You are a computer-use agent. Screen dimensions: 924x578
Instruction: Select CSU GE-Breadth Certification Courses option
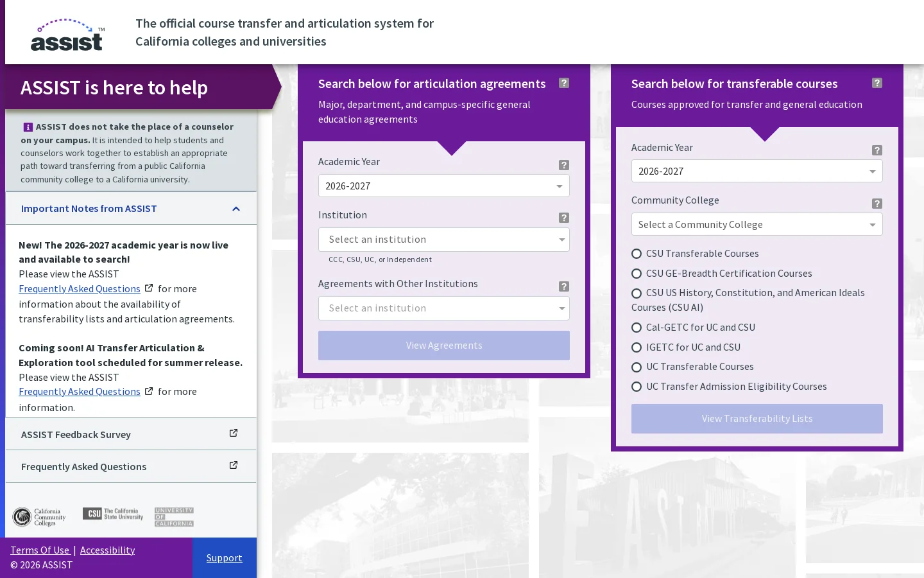637,274
